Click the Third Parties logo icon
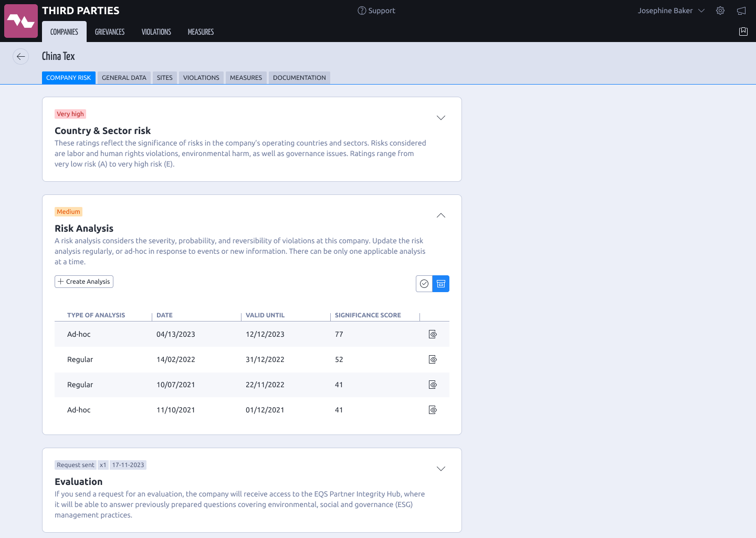The image size is (756, 538). tap(21, 21)
